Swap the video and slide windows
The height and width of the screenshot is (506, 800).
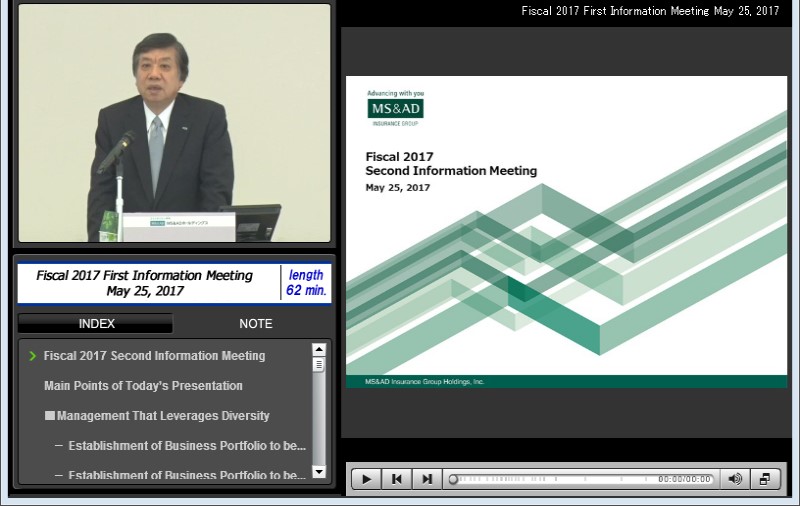coord(765,479)
